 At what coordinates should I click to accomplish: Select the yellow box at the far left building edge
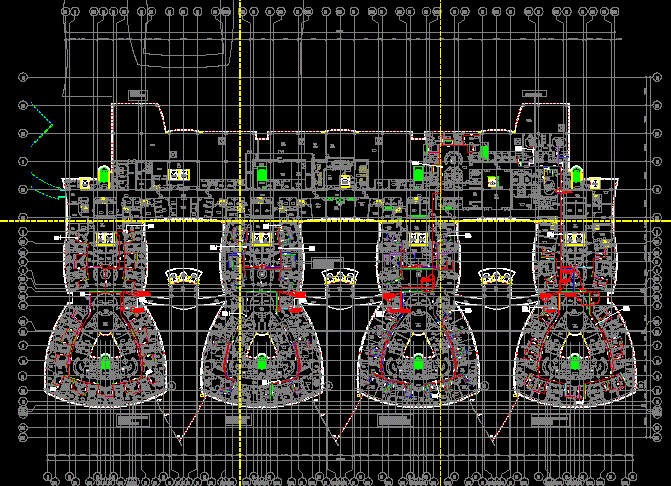(84, 183)
